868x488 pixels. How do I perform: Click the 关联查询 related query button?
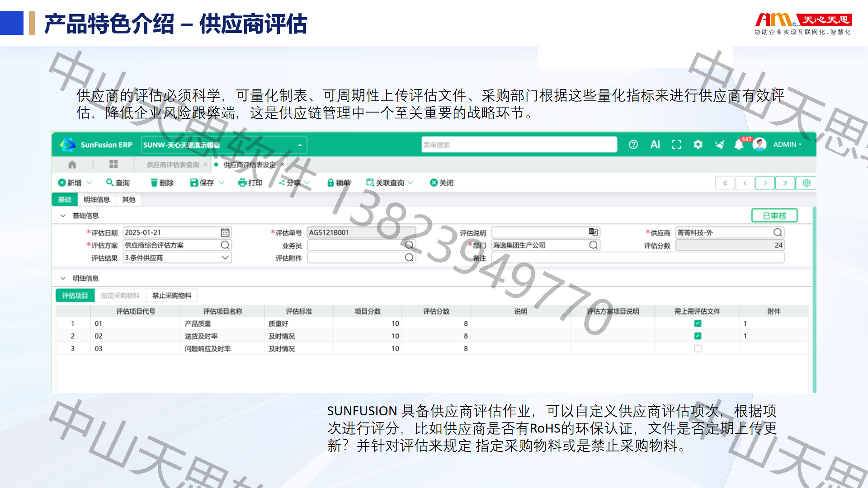pos(385,183)
